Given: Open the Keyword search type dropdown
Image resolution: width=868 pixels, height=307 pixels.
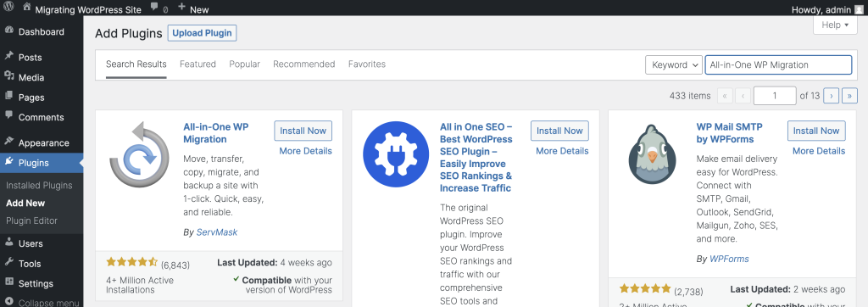Looking at the screenshot, I should click(674, 64).
